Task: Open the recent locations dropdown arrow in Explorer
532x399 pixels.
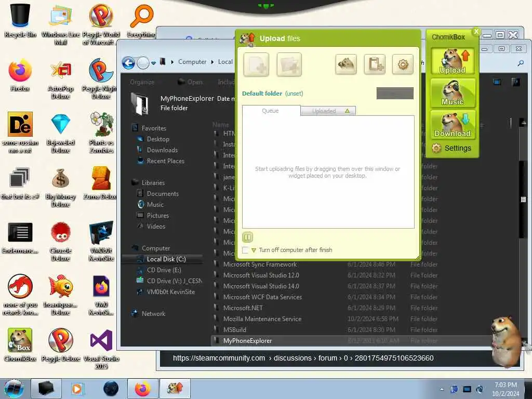Action: click(153, 63)
